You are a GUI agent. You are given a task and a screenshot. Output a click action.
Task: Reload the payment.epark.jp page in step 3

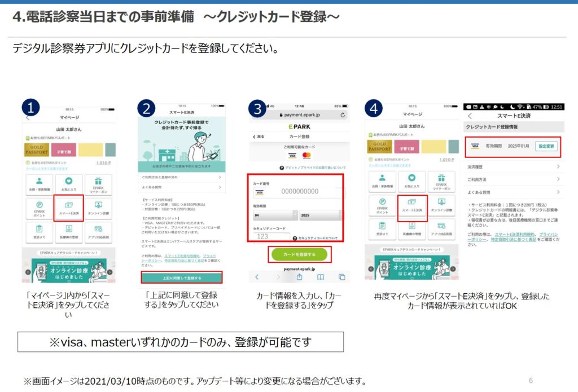coord(343,115)
